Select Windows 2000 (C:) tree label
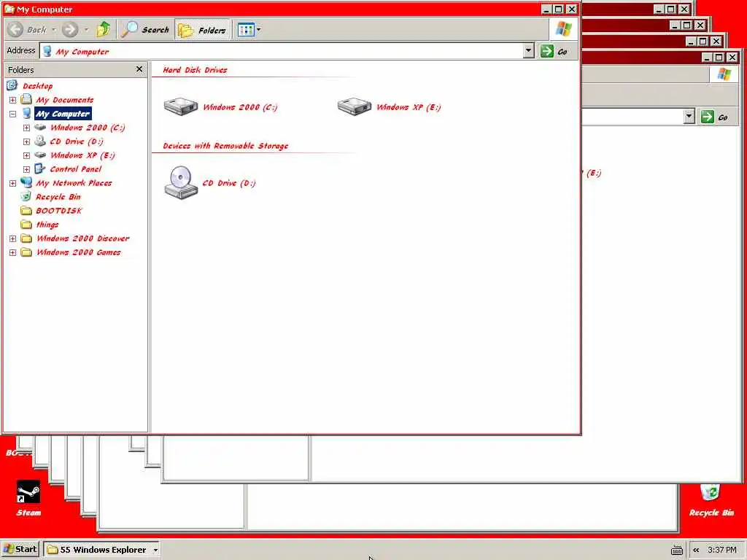Screen dimensions: 747x560 click(88, 128)
